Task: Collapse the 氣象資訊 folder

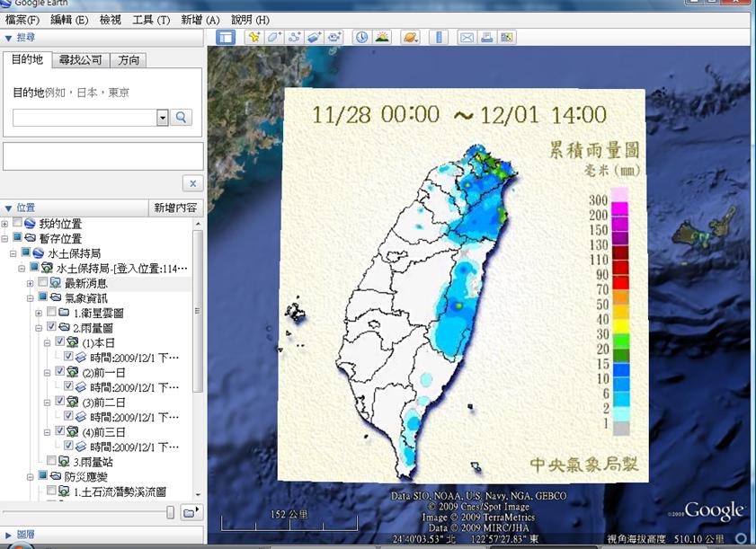Action: click(x=31, y=298)
